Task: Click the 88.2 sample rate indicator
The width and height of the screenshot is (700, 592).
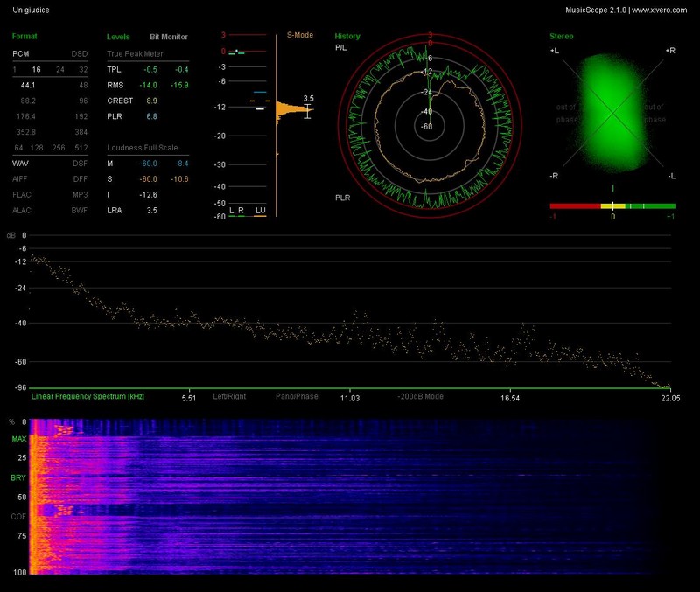Action: click(28, 101)
